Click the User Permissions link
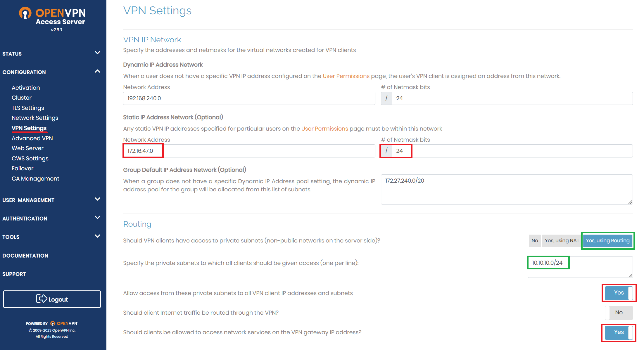Image resolution: width=644 pixels, height=350 pixels. (x=346, y=76)
